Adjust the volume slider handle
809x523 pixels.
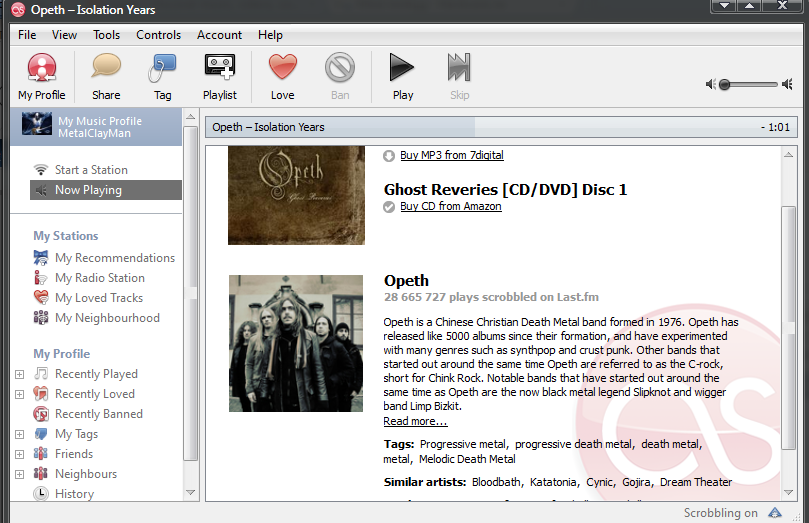coord(724,84)
